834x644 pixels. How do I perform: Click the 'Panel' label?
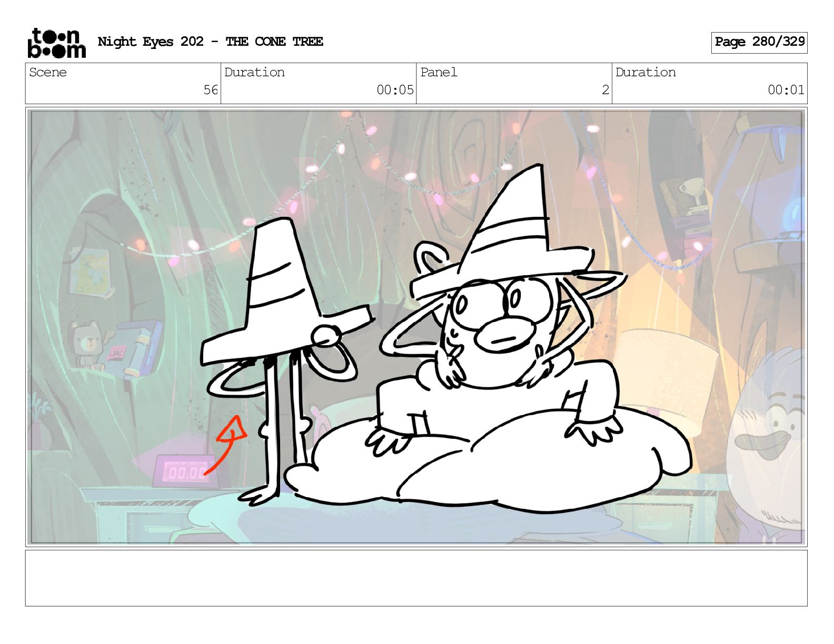[439, 72]
